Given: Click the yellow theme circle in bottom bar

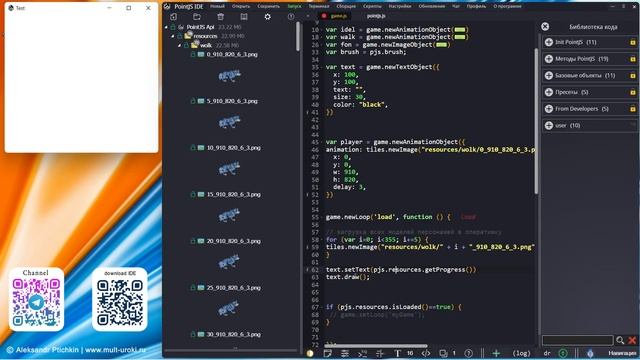Looking at the screenshot, I should (x=310, y=353).
